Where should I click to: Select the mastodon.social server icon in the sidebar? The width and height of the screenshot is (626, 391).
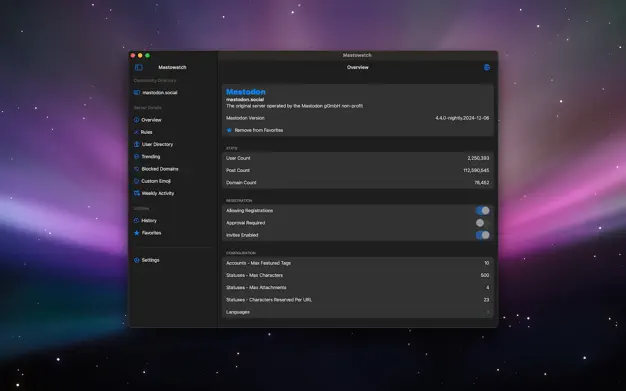[x=137, y=93]
